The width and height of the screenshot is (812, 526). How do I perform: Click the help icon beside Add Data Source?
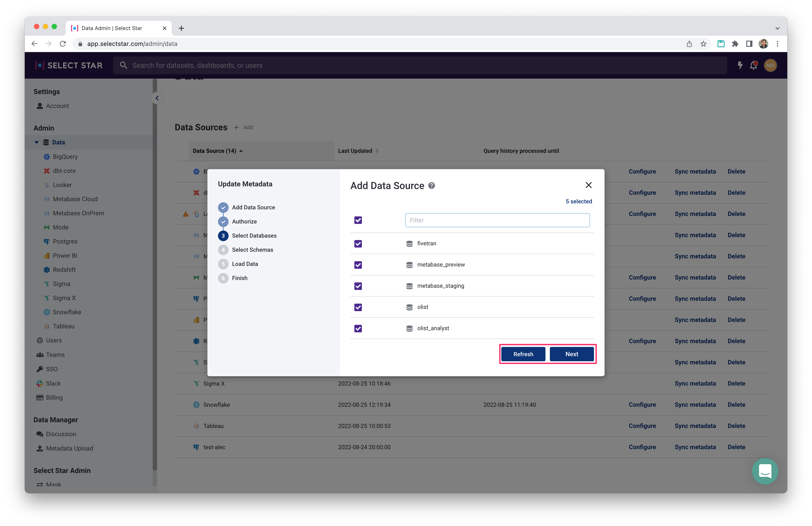432,185
